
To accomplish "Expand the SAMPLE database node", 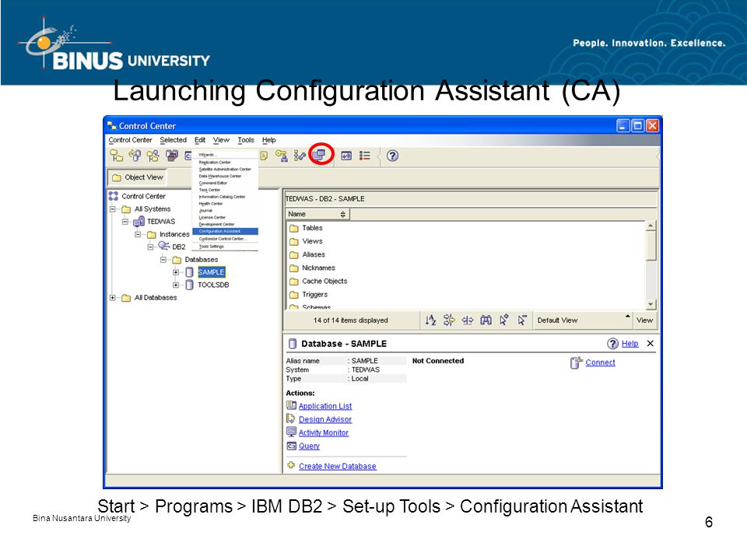I will (176, 272).
